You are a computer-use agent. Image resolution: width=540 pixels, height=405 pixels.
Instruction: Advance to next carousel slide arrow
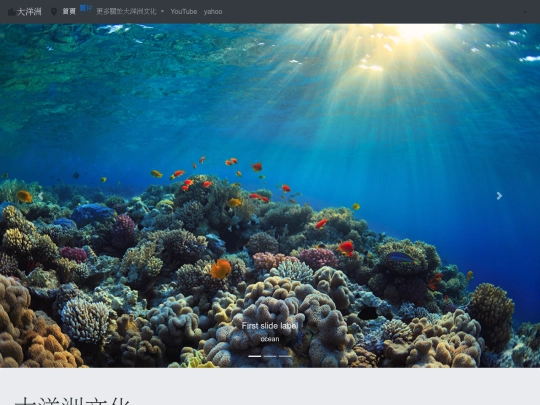499,196
